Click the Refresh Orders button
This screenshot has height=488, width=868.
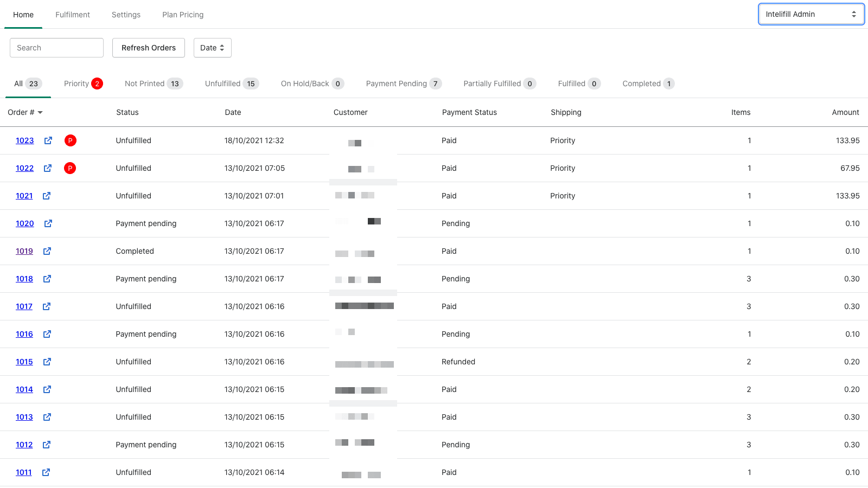click(148, 48)
